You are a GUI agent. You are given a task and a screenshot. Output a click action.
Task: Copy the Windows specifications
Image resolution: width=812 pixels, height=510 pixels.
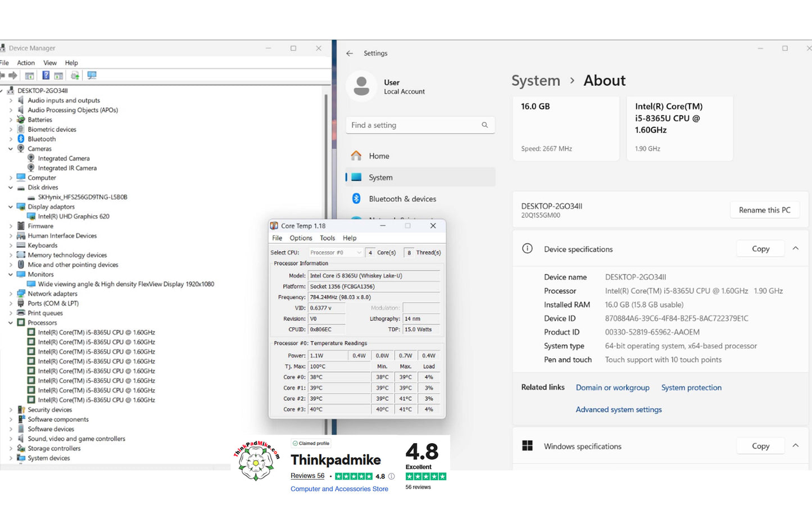tap(760, 446)
